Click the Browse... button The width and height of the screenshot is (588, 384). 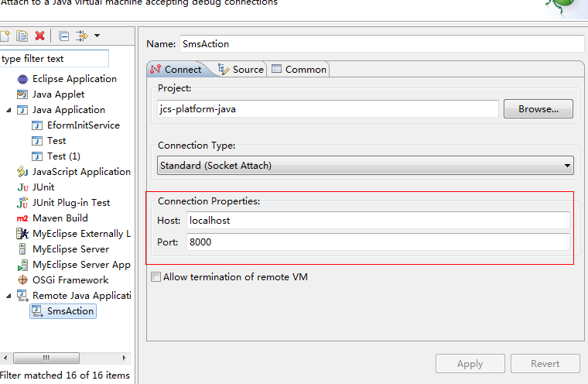pos(538,109)
